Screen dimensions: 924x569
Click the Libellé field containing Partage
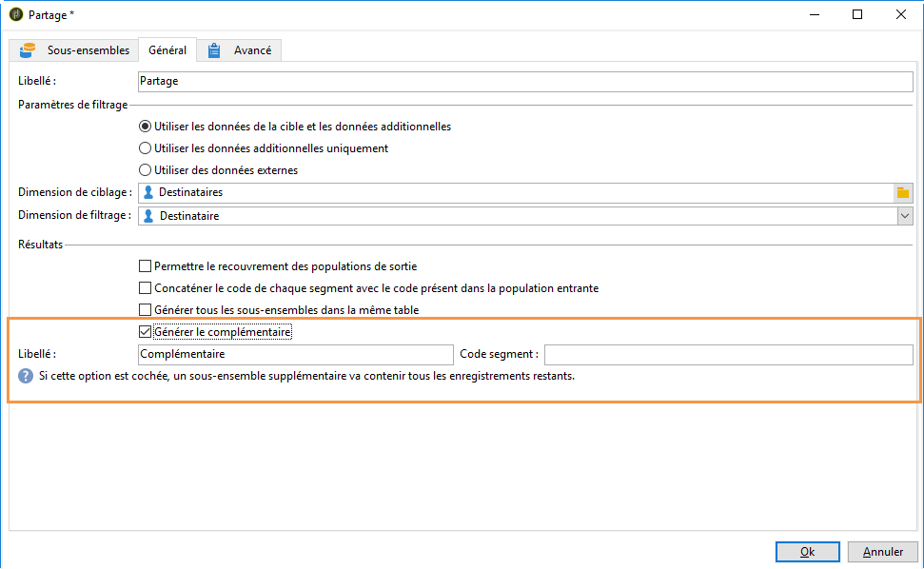pyautogui.click(x=525, y=81)
